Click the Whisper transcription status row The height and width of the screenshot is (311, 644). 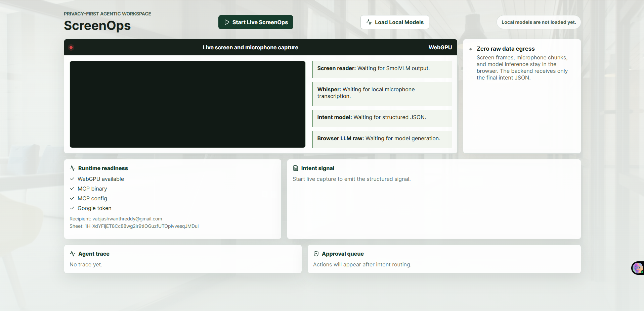click(x=382, y=94)
